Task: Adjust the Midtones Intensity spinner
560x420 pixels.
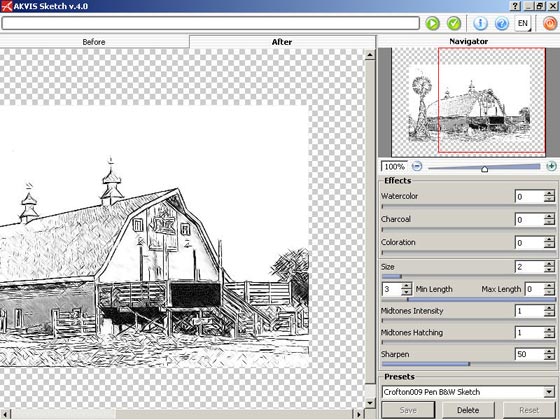Action: (549, 311)
